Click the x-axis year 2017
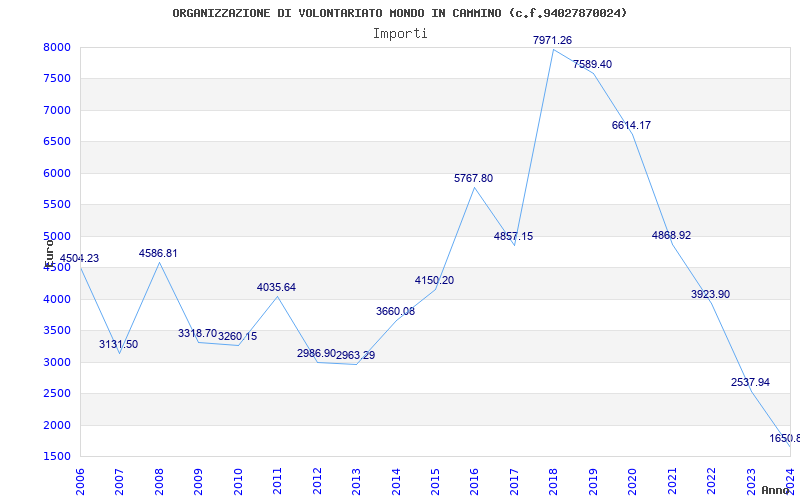Screen dimensions: 800x500 click(x=514, y=480)
